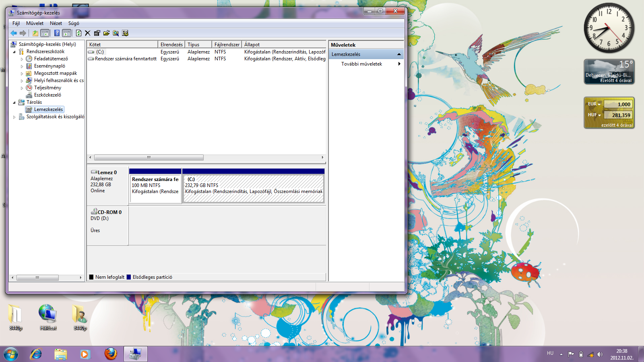The image size is (644, 362).
Task: Collapse the Lemezkezelés actions section arrow
Action: click(399, 54)
